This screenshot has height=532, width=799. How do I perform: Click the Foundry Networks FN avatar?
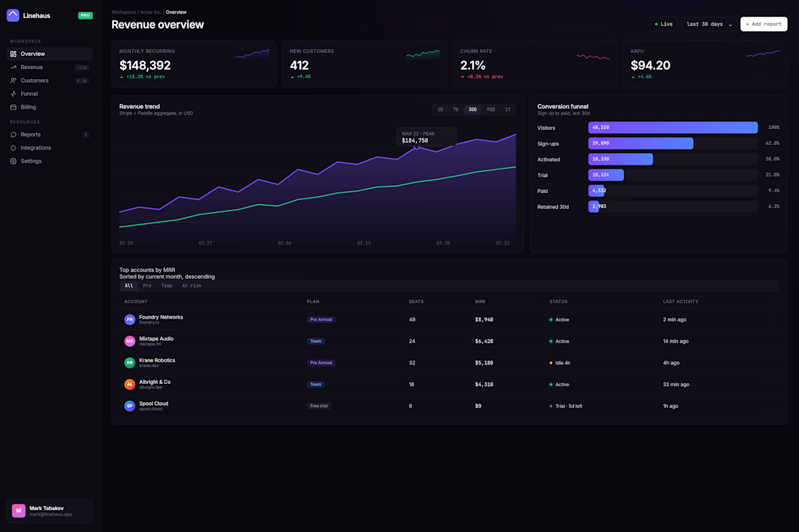point(129,319)
